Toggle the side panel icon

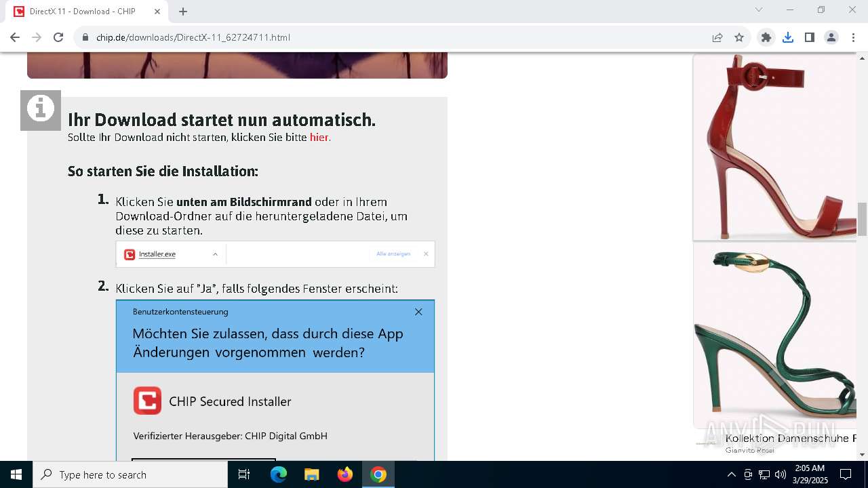tap(810, 37)
